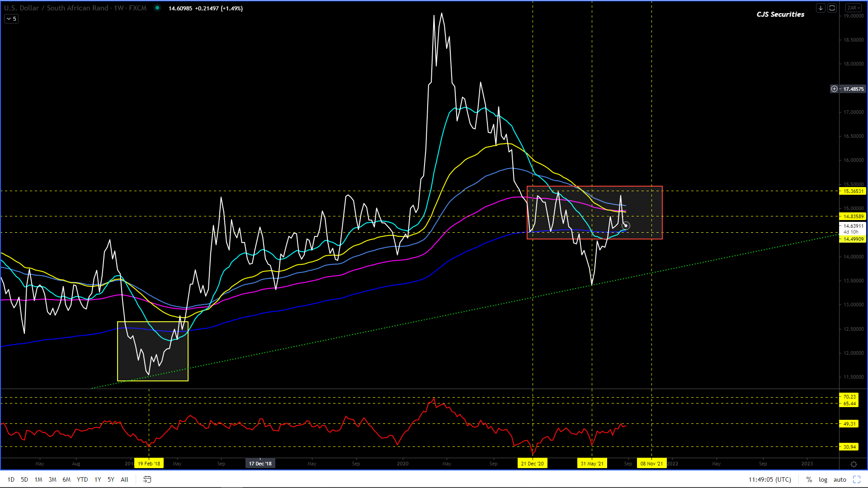Click the maximize chart pane icon
Image resolution: width=868 pixels, height=488 pixels.
point(832,8)
